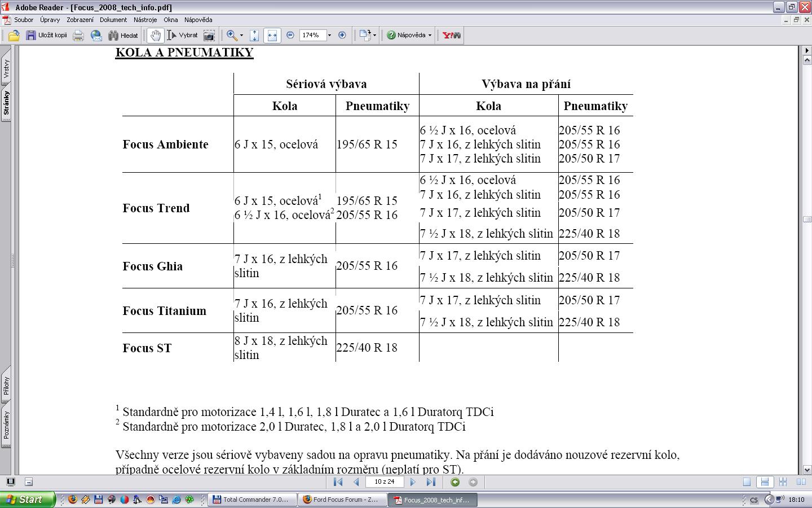
Task: Select the Snapshot camera tool
Action: 209,36
